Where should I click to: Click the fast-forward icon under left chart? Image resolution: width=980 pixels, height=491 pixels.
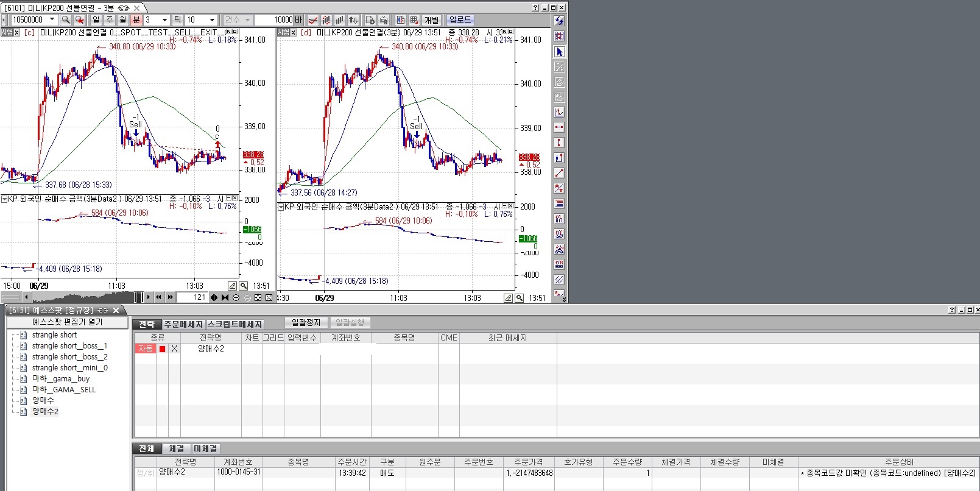coord(171,297)
